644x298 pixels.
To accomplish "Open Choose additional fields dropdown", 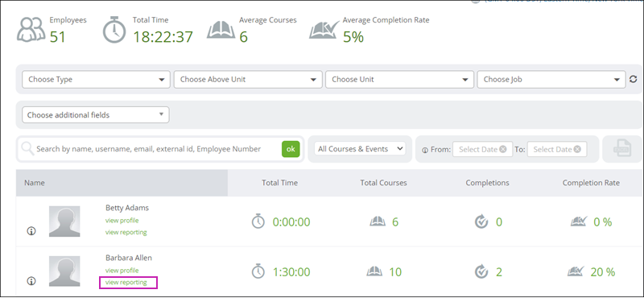I will click(x=96, y=115).
